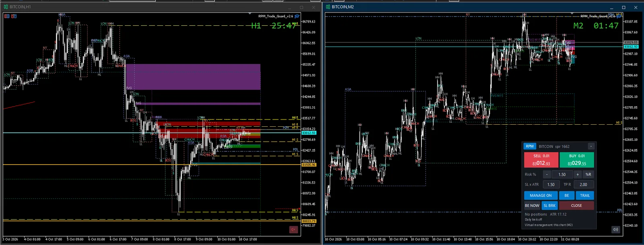Click the green BUY 0.01 button
This screenshot has height=245, width=644.
[577, 160]
